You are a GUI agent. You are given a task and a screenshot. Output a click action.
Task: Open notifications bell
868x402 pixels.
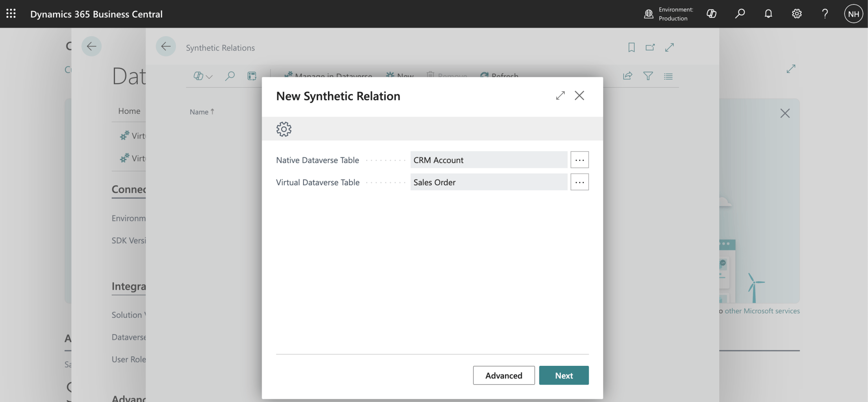768,14
